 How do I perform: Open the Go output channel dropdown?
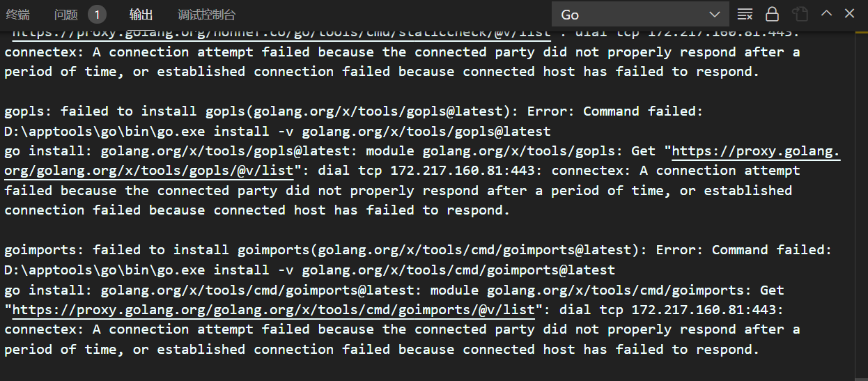pos(641,14)
